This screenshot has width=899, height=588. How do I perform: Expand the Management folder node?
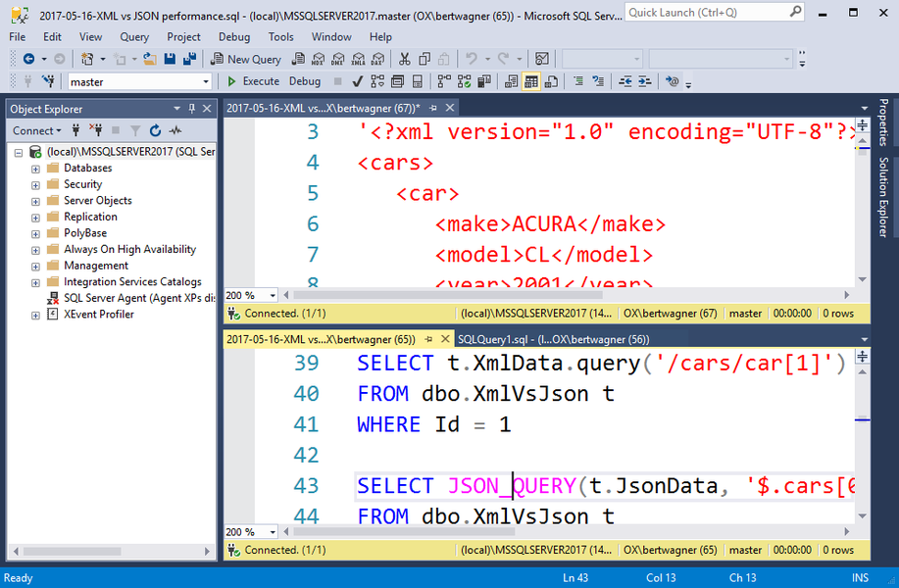[36, 266]
